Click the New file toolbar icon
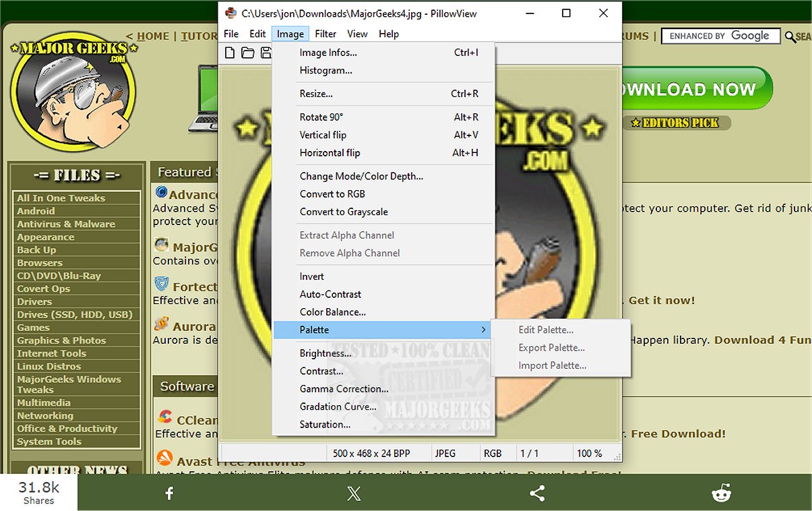Viewport: 812px width, 511px height. pyautogui.click(x=230, y=53)
